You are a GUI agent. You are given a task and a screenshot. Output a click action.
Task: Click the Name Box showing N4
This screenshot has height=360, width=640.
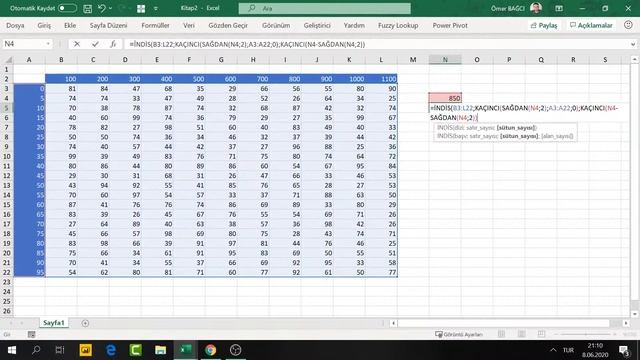(x=23, y=44)
